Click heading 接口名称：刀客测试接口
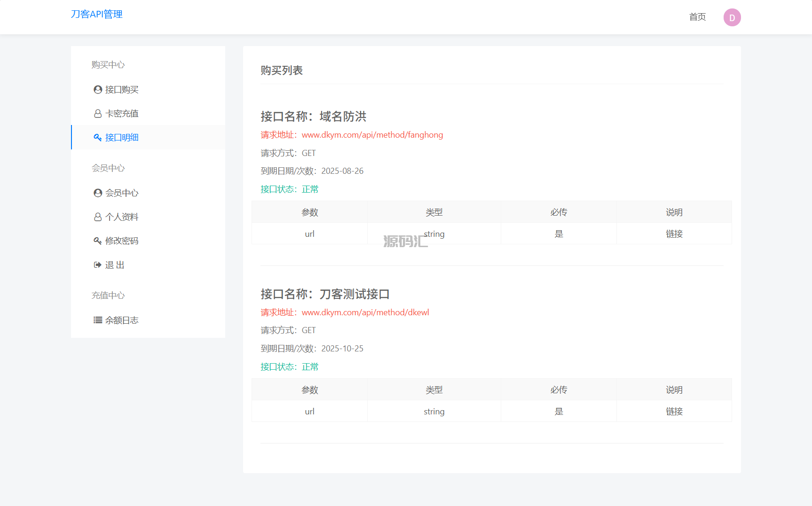This screenshot has width=812, height=506. 325,294
